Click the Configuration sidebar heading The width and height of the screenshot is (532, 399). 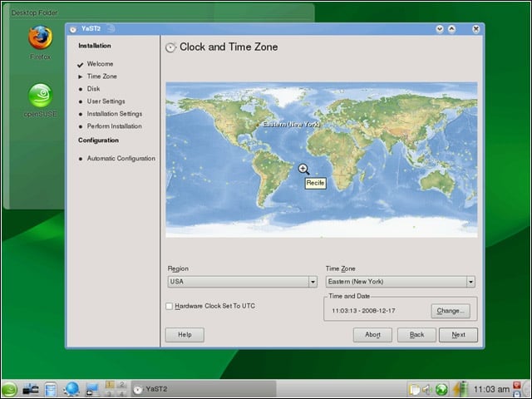pos(98,140)
